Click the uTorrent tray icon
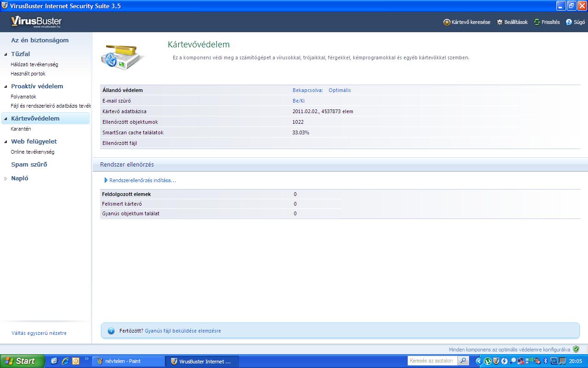 pyautogui.click(x=488, y=361)
